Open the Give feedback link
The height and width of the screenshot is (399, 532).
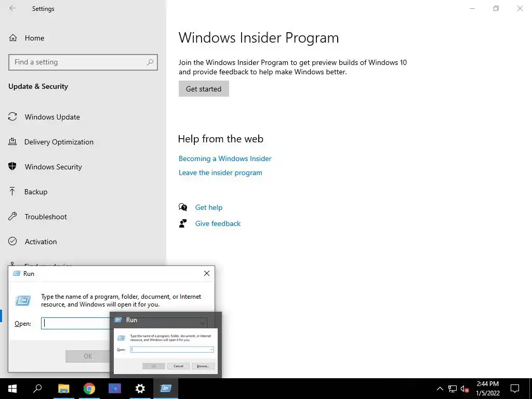point(218,223)
